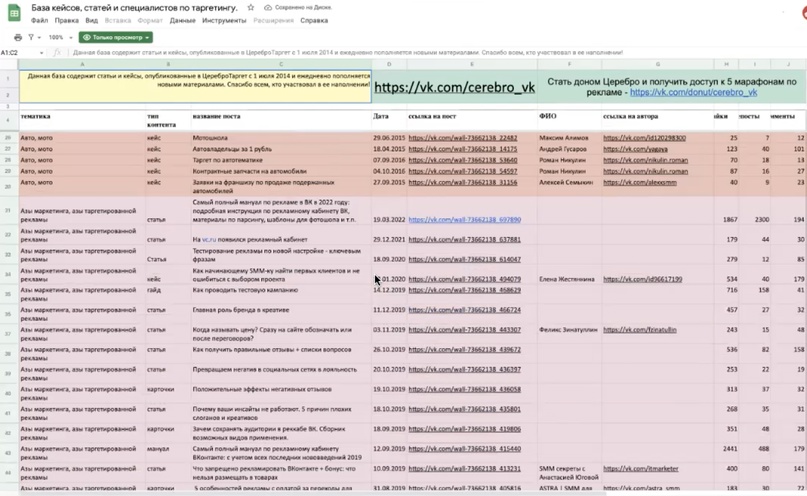Open the Вид menu

92,21
